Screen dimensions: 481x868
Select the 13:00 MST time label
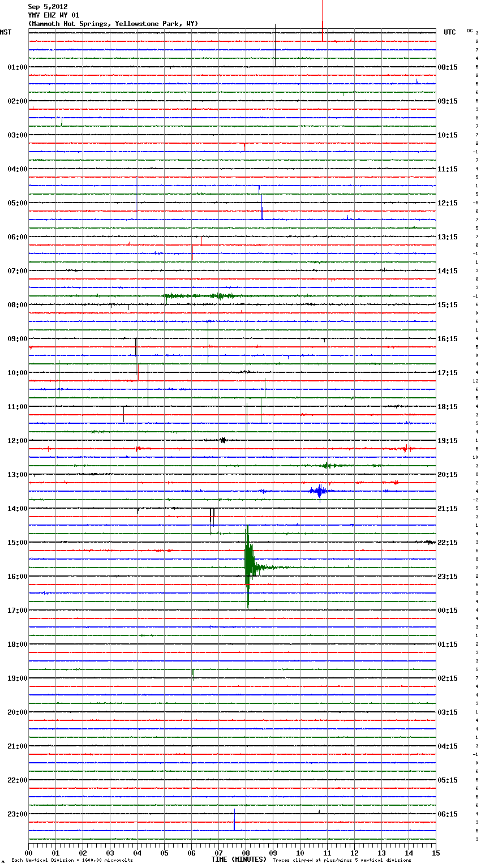tap(18, 475)
